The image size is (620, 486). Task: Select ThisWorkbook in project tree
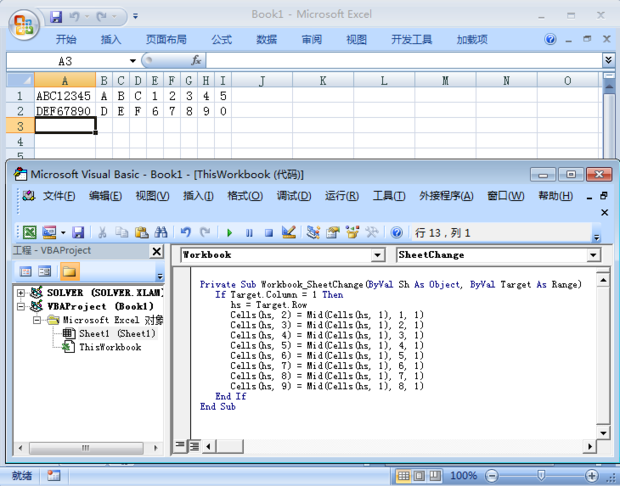[110, 347]
